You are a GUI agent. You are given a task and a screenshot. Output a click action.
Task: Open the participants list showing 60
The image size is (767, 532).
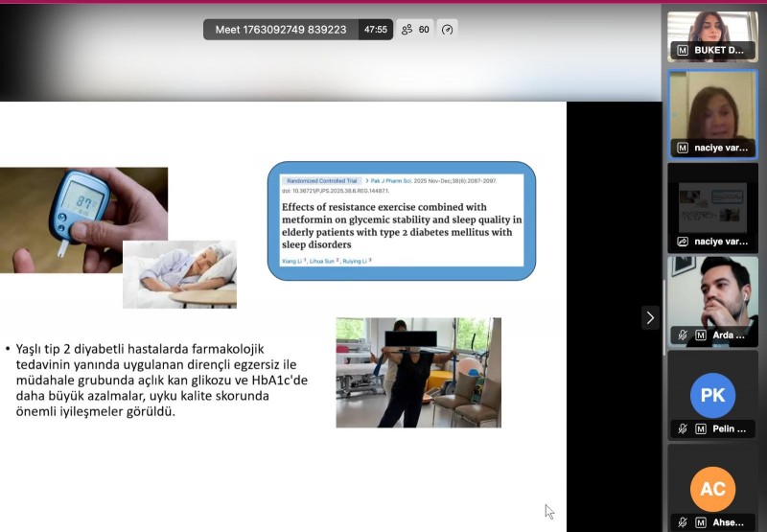[415, 30]
